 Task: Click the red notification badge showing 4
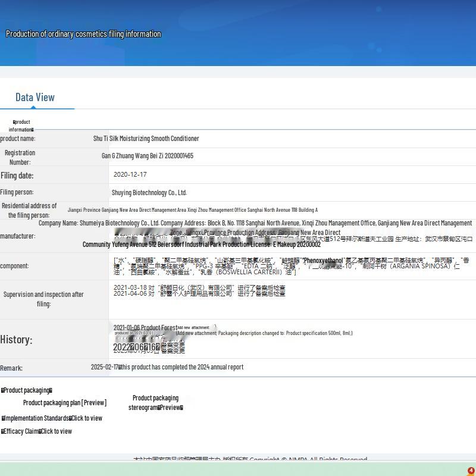(471, 471)
